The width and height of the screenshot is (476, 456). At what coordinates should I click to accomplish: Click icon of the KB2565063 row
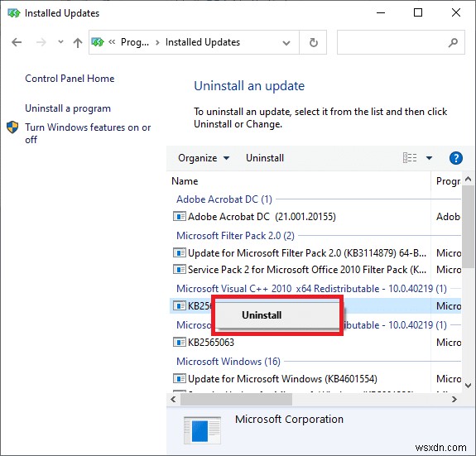pos(179,343)
